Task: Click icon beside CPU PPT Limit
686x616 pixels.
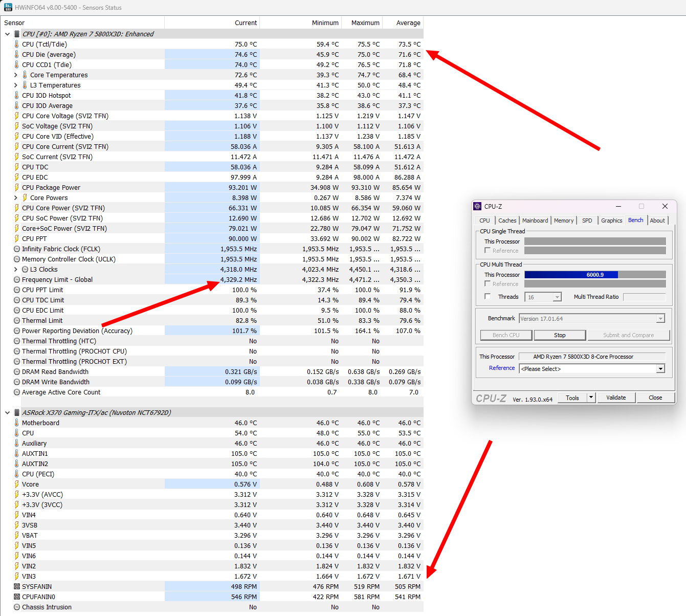Action: [17, 290]
